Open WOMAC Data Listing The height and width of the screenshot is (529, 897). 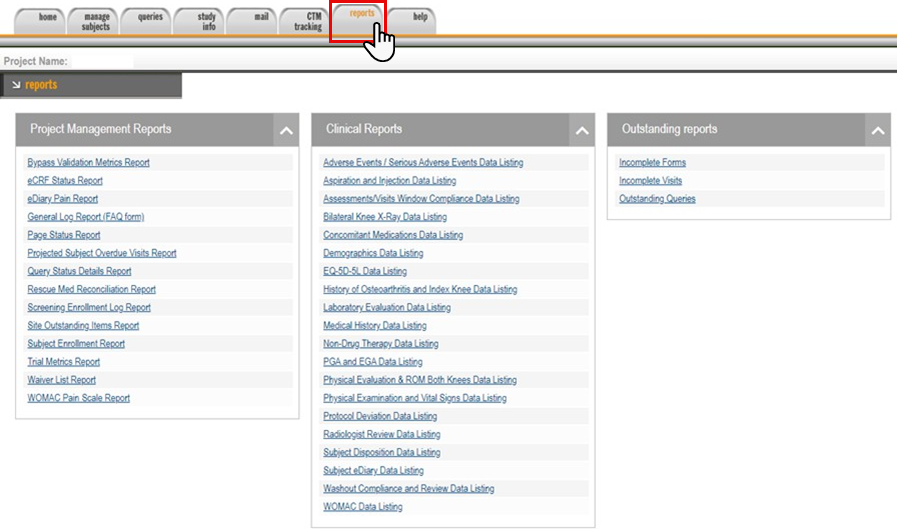coord(363,507)
